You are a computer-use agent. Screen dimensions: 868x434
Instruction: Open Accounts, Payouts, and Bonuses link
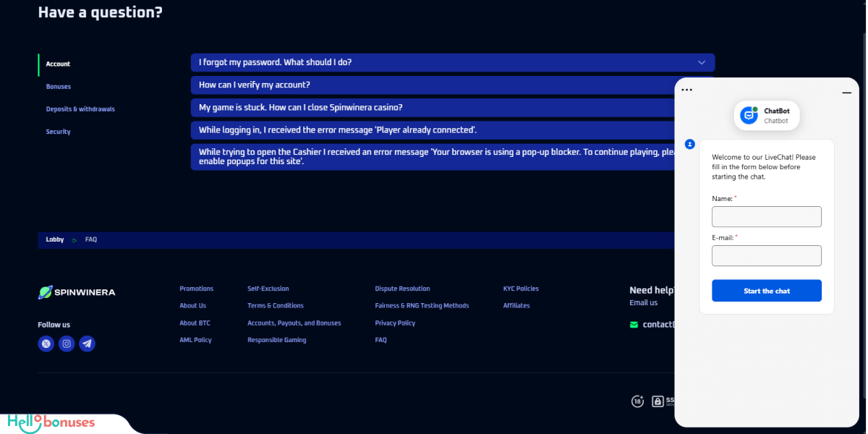pos(294,323)
